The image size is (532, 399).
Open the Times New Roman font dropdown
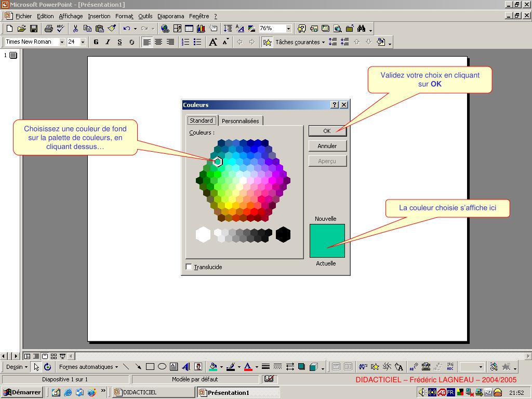point(62,42)
